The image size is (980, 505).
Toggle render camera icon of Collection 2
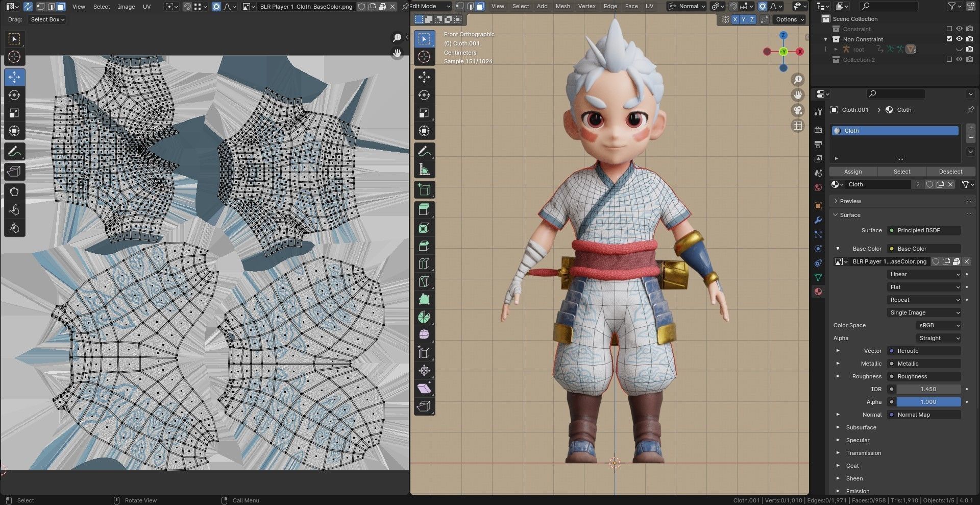(969, 60)
